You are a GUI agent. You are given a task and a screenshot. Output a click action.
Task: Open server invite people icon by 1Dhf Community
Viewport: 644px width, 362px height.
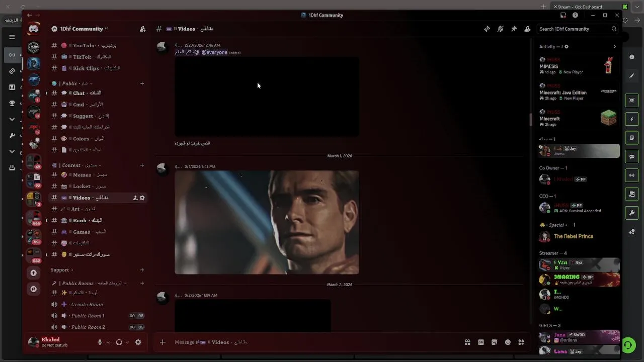142,29
